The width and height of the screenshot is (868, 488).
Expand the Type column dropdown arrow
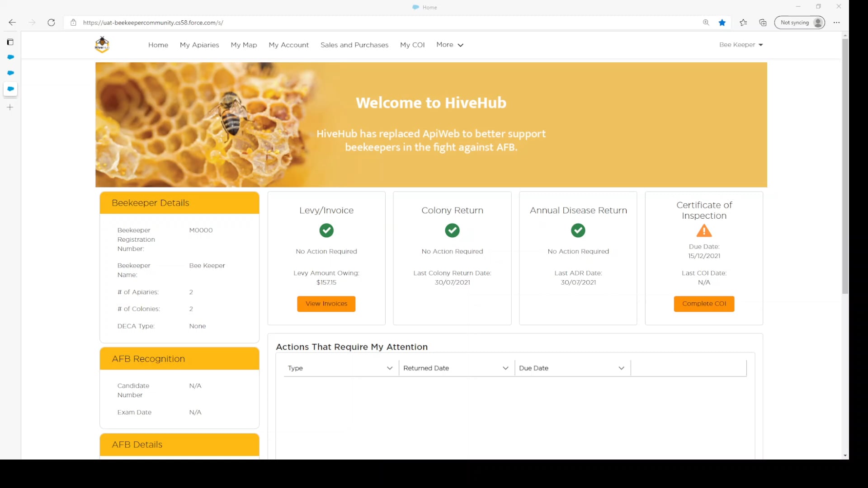pyautogui.click(x=390, y=368)
